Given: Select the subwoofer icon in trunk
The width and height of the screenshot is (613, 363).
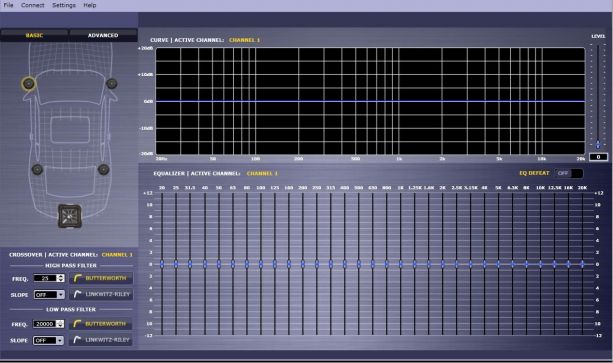Looking at the screenshot, I should [70, 216].
